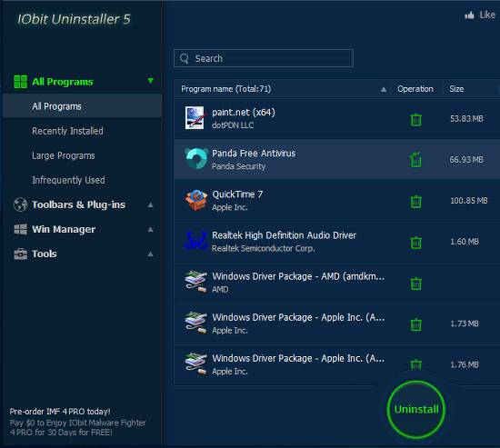Open the Infrequently Used list

[x=68, y=180]
